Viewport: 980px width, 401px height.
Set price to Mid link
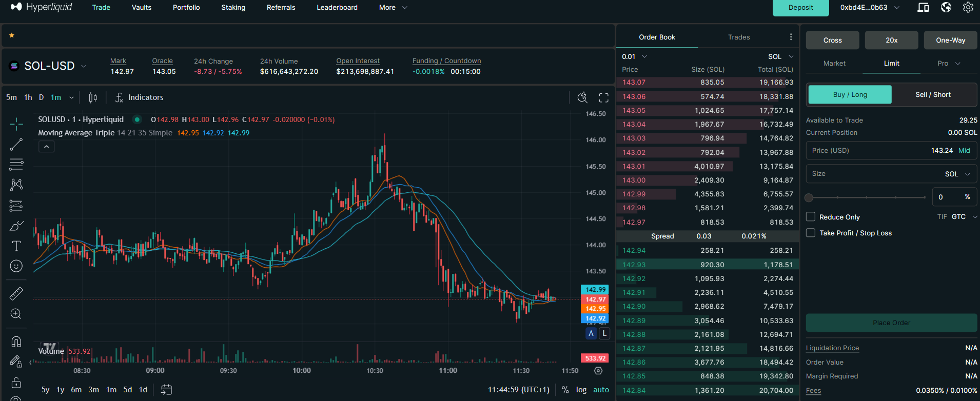point(964,150)
